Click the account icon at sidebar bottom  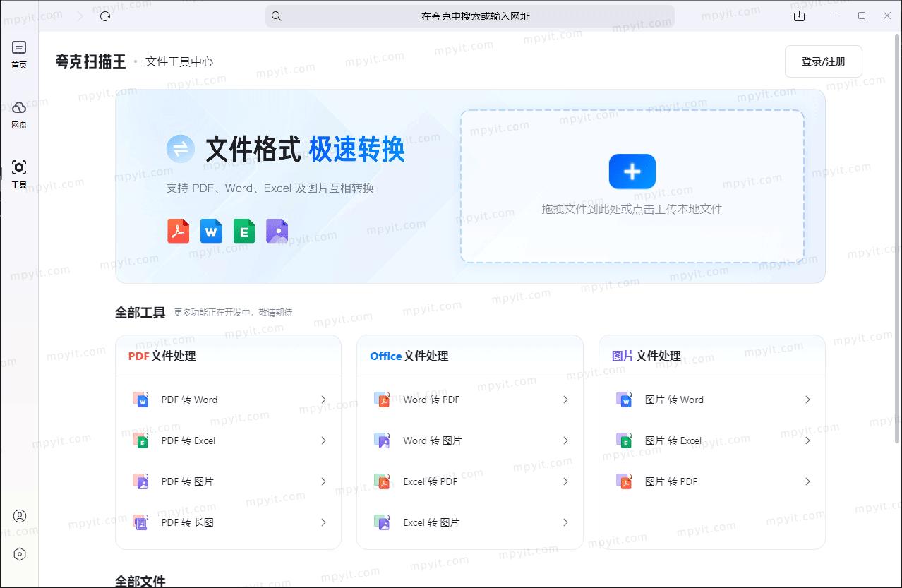click(19, 517)
